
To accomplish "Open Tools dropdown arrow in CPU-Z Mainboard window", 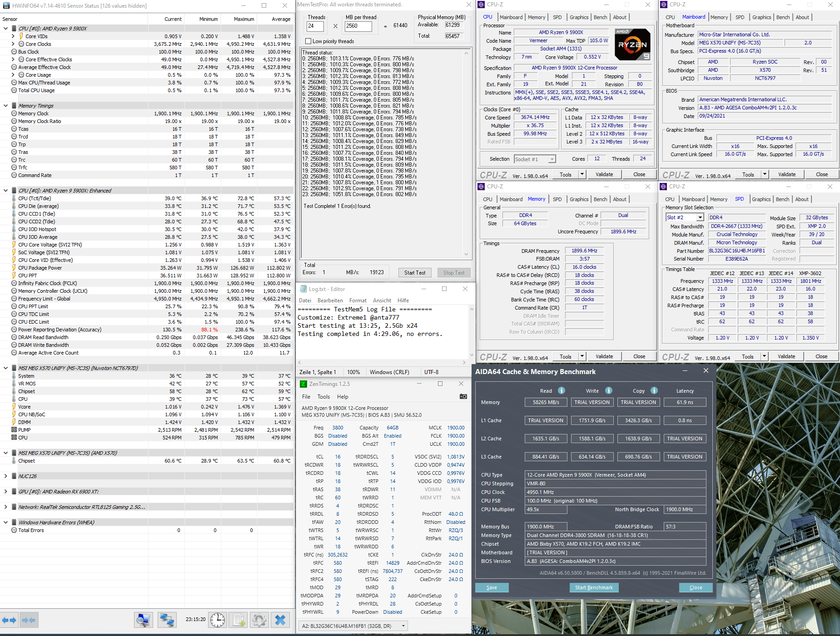I will coord(765,174).
